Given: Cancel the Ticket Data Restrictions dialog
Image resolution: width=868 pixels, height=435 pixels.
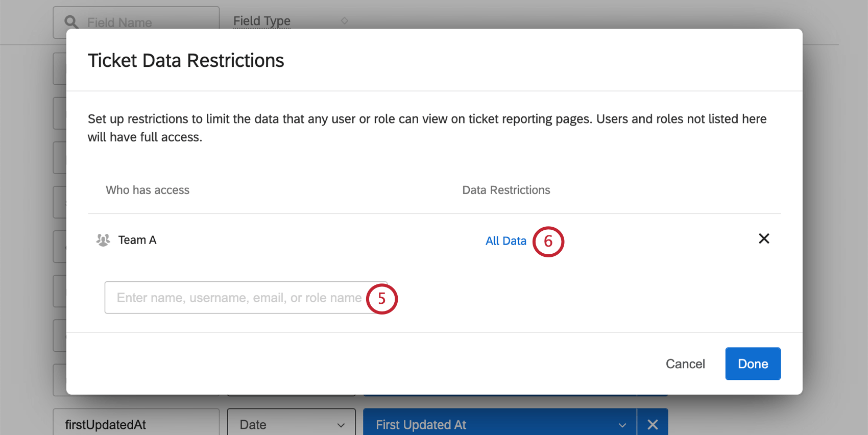Looking at the screenshot, I should (685, 364).
